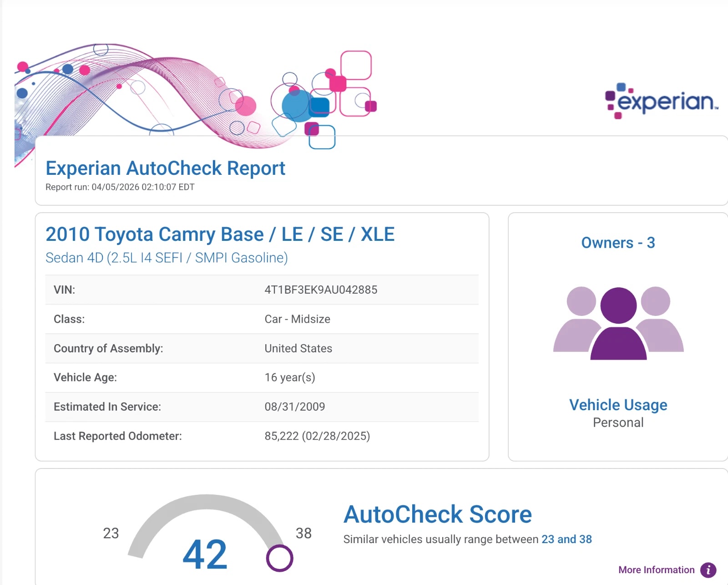Select the Estimated In Service date
The width and height of the screenshot is (728, 585).
(x=295, y=407)
